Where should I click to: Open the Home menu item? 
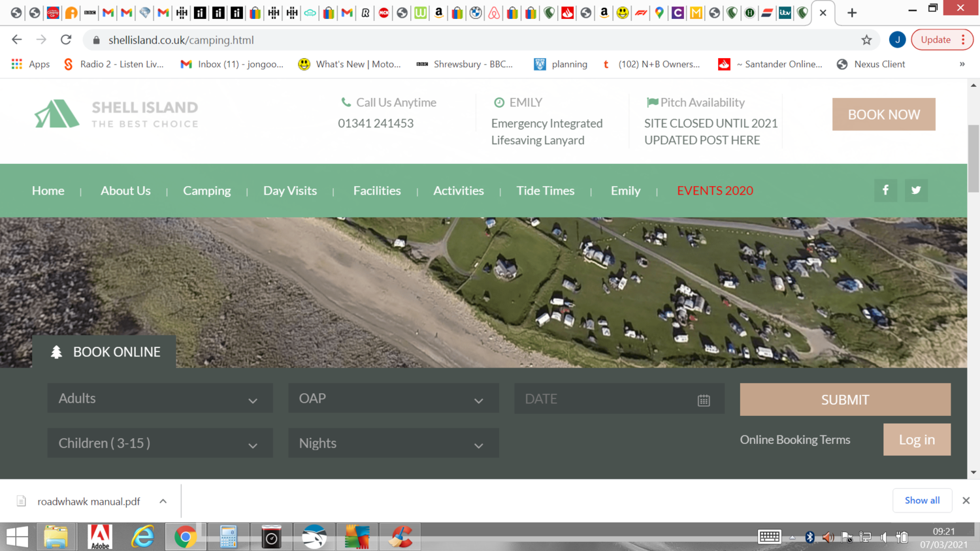point(48,191)
